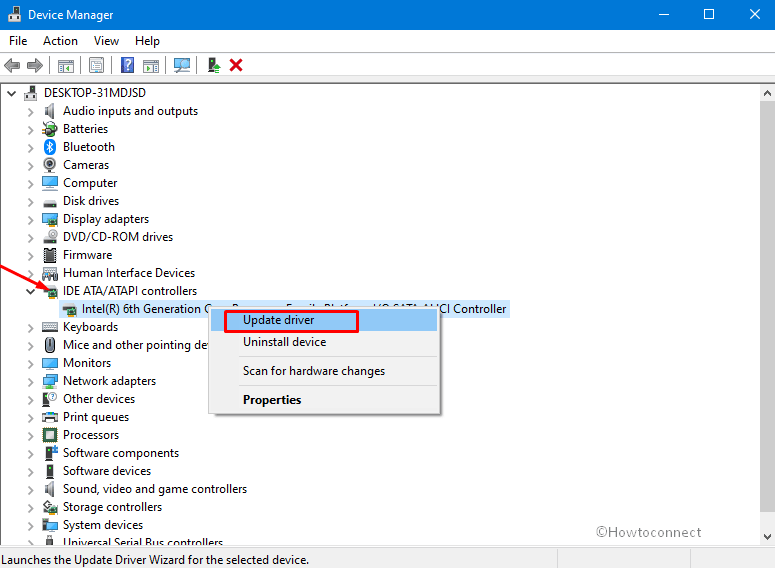Select the Display adapters icon
Viewport: 775px width, 568px height.
50,219
